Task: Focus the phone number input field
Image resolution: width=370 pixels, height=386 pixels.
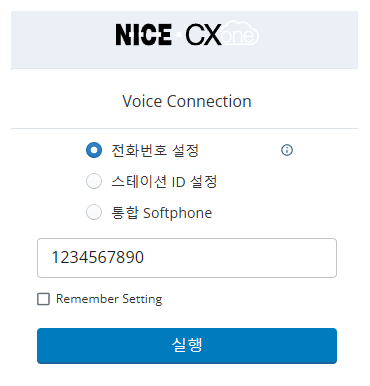Action: 187,258
